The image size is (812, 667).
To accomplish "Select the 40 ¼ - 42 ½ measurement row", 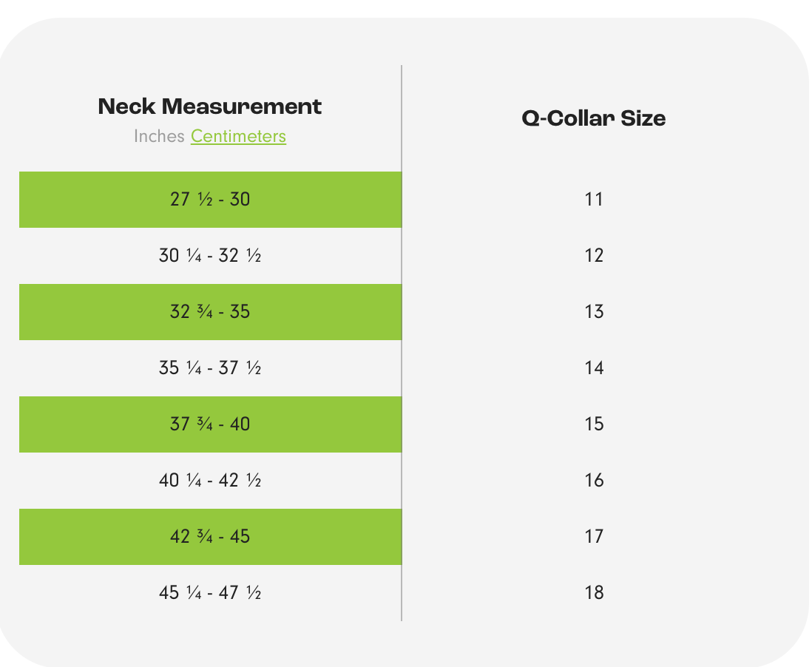I will tap(210, 481).
